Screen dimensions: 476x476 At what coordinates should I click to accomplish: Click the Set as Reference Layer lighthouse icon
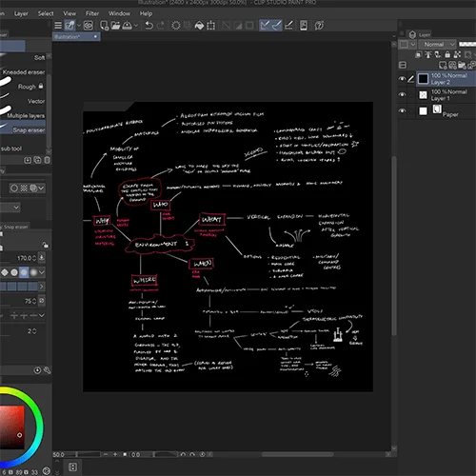[x=428, y=54]
